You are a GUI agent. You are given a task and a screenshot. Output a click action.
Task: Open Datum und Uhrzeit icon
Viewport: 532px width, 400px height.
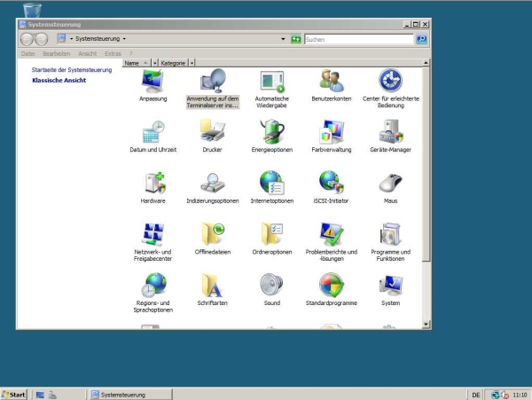point(153,137)
